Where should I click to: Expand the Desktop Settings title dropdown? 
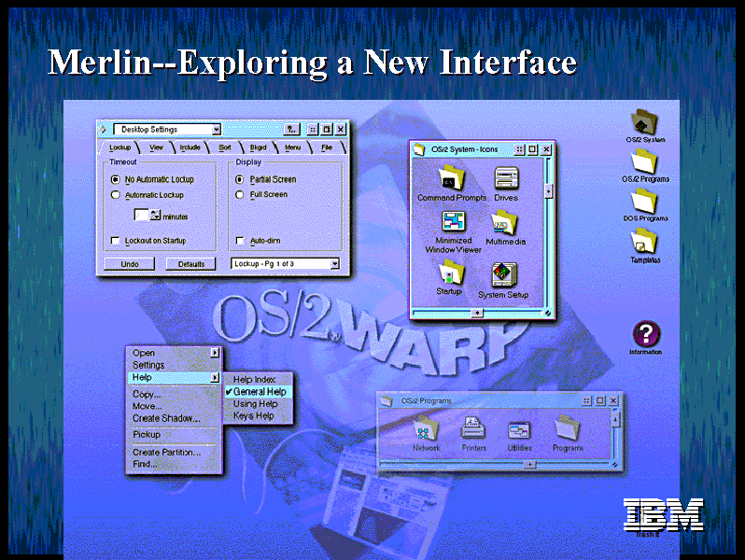pyautogui.click(x=217, y=130)
